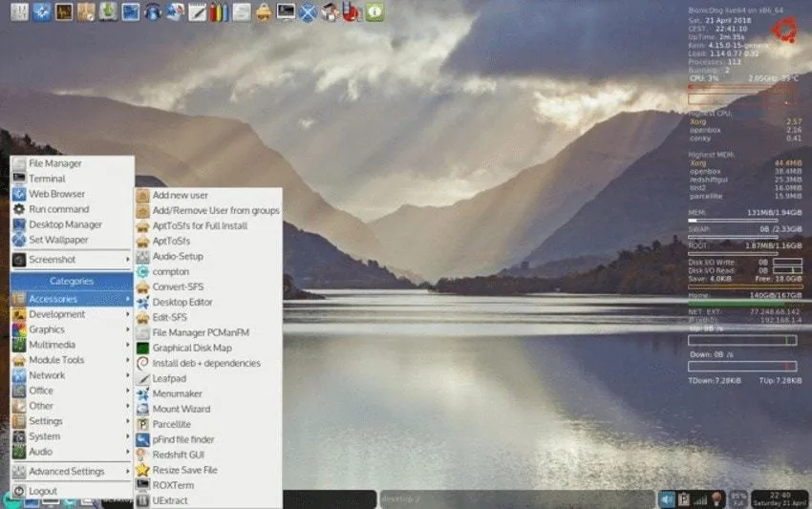Click the headphones icon in top panel
Viewport: 812px width, 509px height.
[x=152, y=12]
